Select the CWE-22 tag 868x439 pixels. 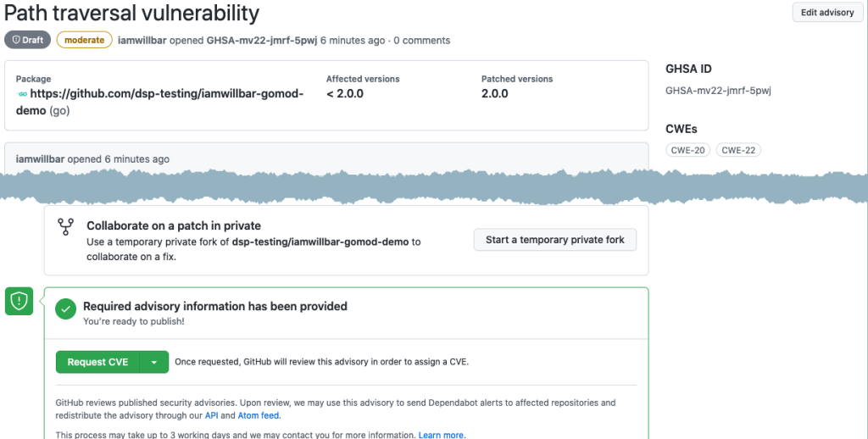738,150
